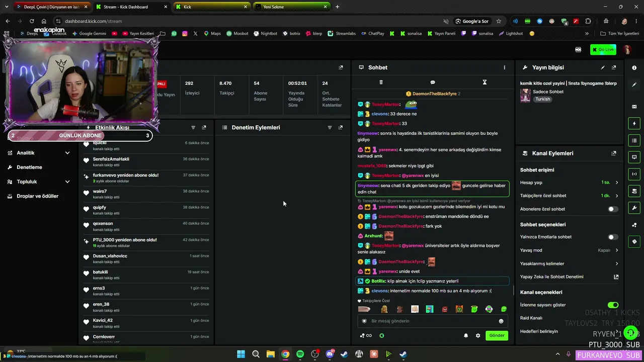Select PTU_3000 resubscribe activity entry
The height and width of the screenshot is (362, 644).
pyautogui.click(x=147, y=242)
